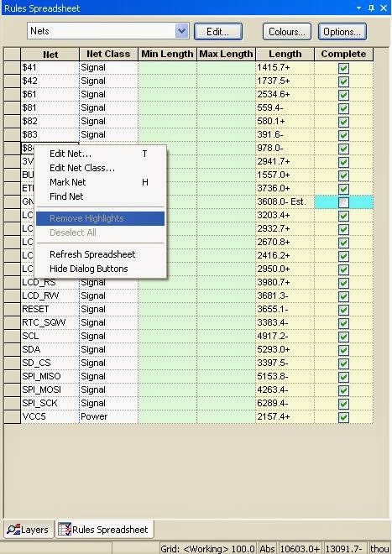Click the Net column header
Image resolution: width=392 pixels, height=554 pixels.
(50, 54)
